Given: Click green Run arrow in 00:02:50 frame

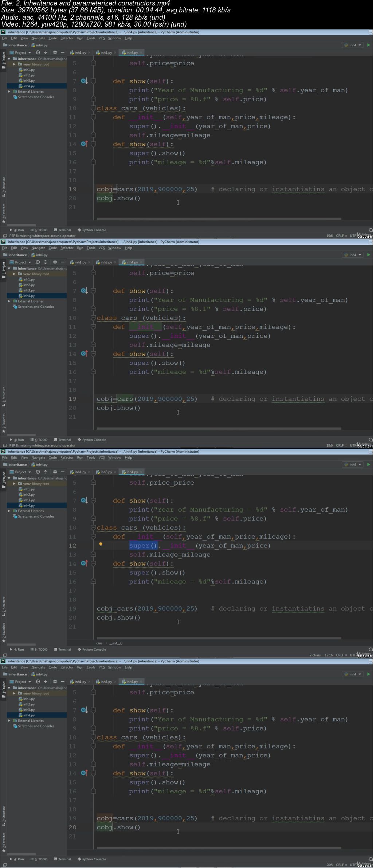Looking at the screenshot, I should pyautogui.click(x=369, y=465).
